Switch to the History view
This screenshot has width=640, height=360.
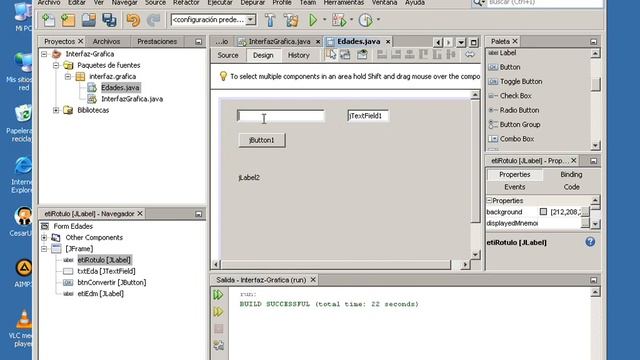click(x=298, y=55)
